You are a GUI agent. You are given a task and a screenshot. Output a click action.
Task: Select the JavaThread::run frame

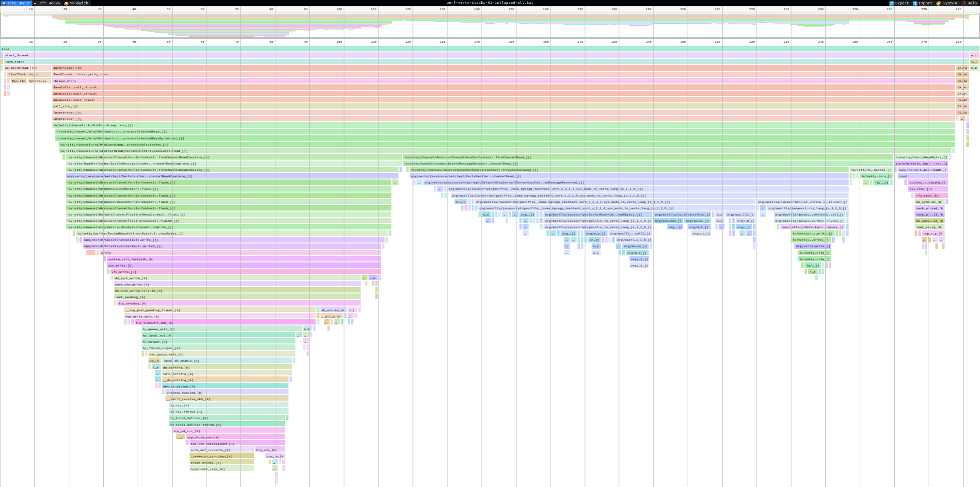pyautogui.click(x=504, y=68)
